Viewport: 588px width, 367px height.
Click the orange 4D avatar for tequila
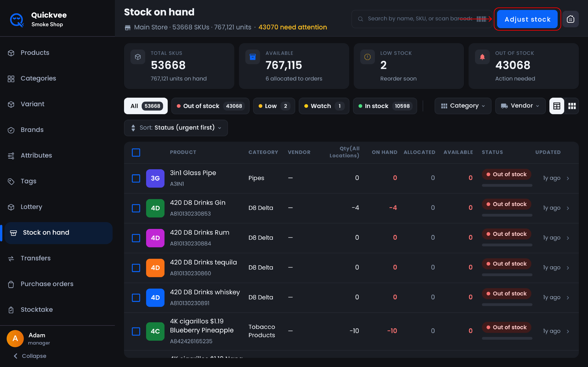(155, 268)
